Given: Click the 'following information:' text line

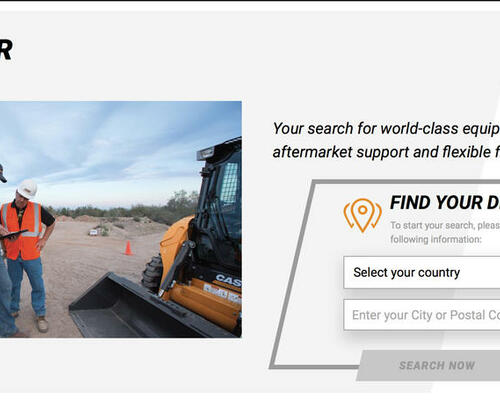Looking at the screenshot, I should tap(436, 239).
